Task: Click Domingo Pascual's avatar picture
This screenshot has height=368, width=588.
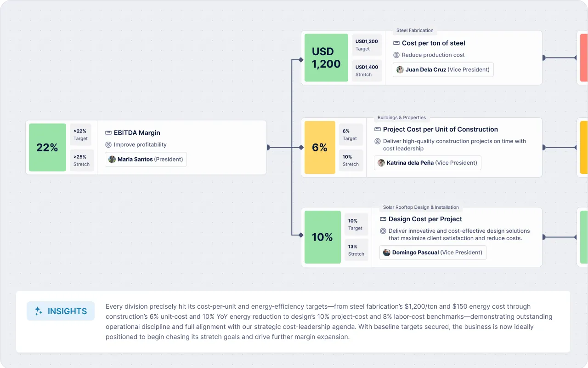Action: coord(387,253)
